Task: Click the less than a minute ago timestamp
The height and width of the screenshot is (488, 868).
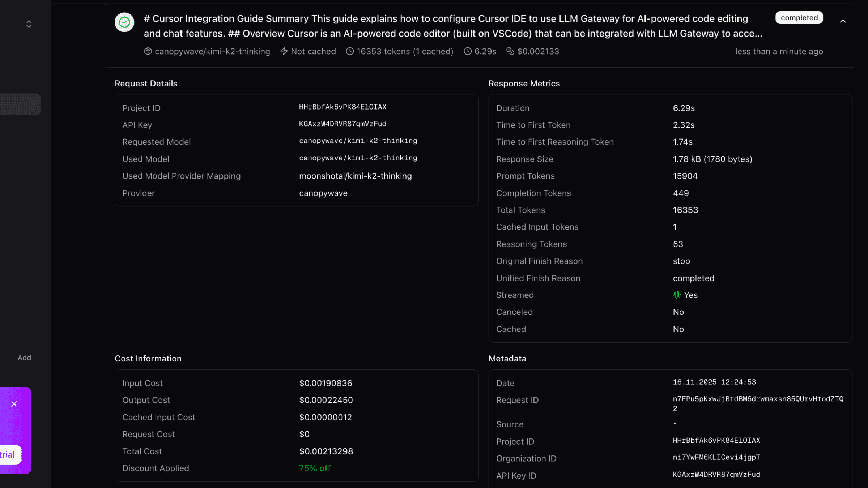Action: click(779, 51)
